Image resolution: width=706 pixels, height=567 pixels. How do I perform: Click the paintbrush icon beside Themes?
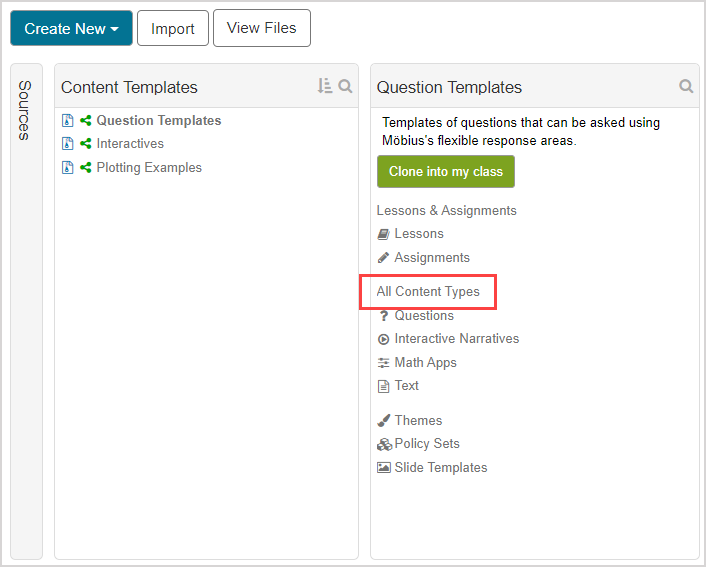pyautogui.click(x=383, y=421)
